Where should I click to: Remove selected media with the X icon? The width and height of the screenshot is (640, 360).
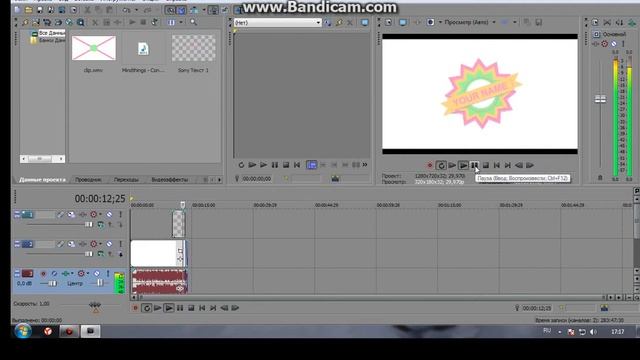95,22
